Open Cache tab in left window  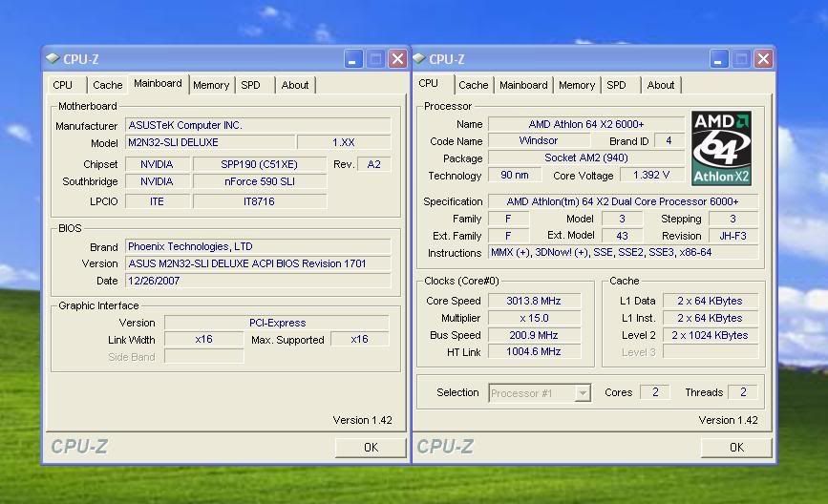(108, 85)
